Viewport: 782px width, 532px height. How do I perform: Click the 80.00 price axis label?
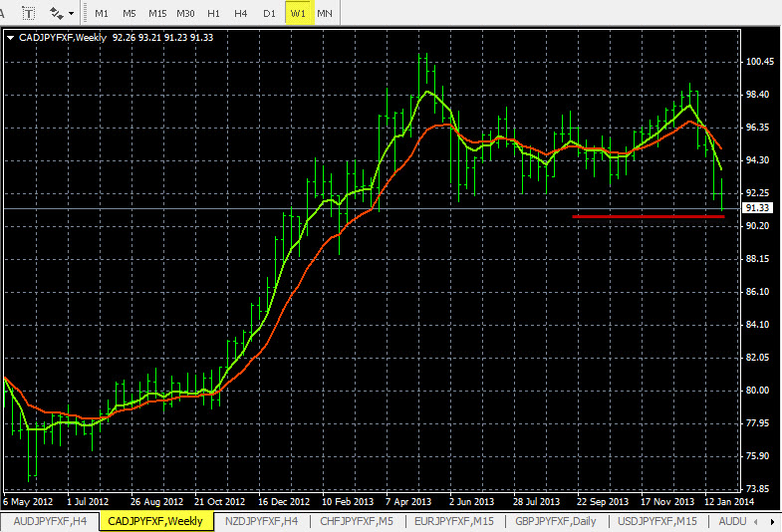(757, 391)
